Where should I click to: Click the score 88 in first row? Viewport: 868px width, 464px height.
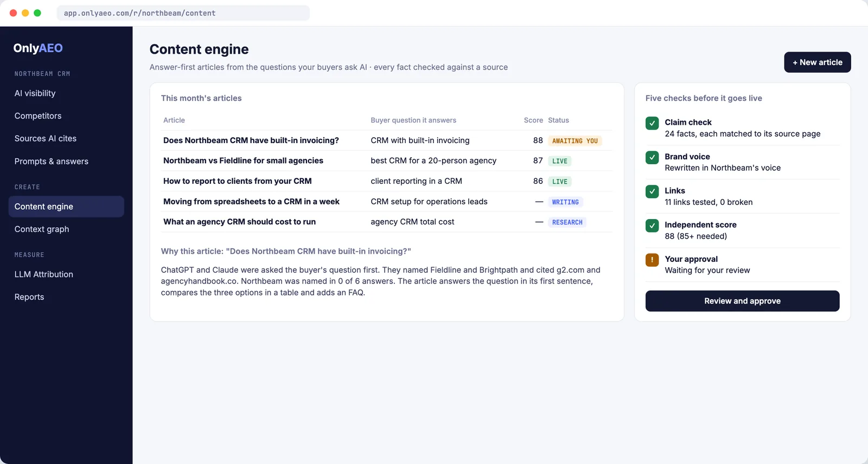(538, 140)
